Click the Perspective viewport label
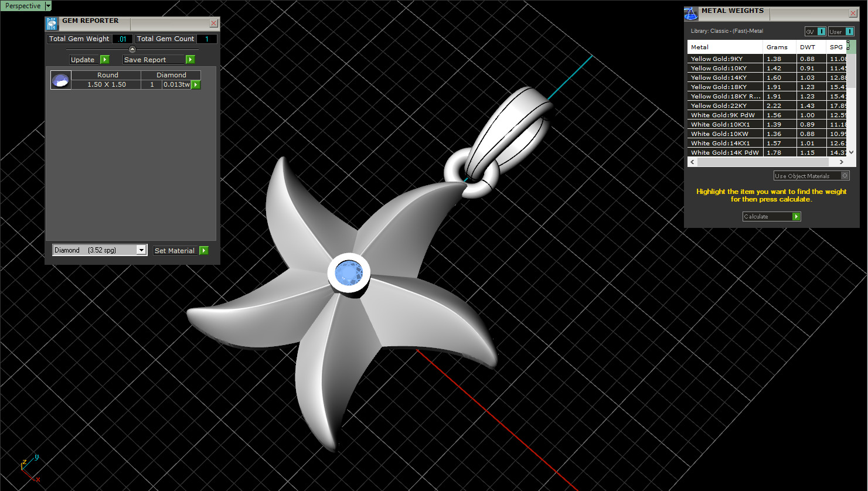The image size is (868, 491). pos(23,6)
